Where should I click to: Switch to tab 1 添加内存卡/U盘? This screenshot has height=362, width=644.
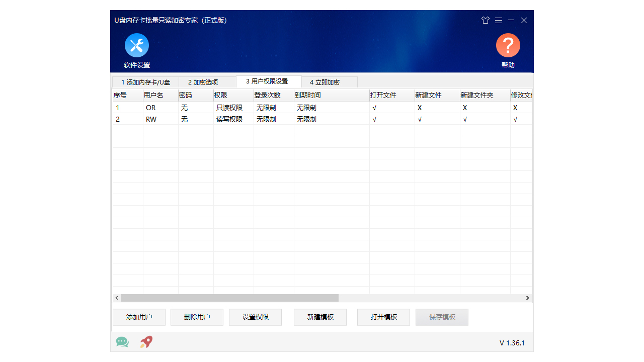[145, 82]
